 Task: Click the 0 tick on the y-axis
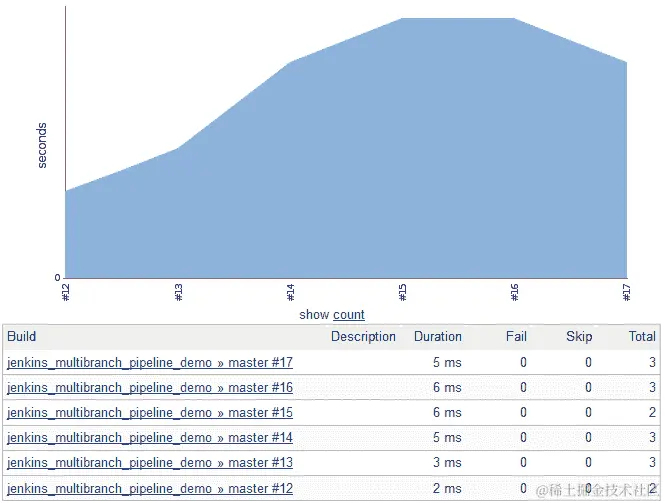[58, 278]
